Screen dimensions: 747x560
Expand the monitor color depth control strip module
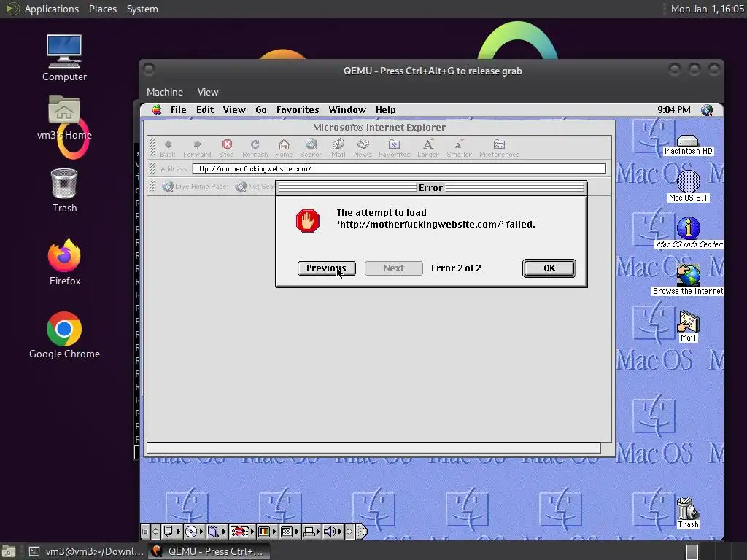(x=267, y=532)
